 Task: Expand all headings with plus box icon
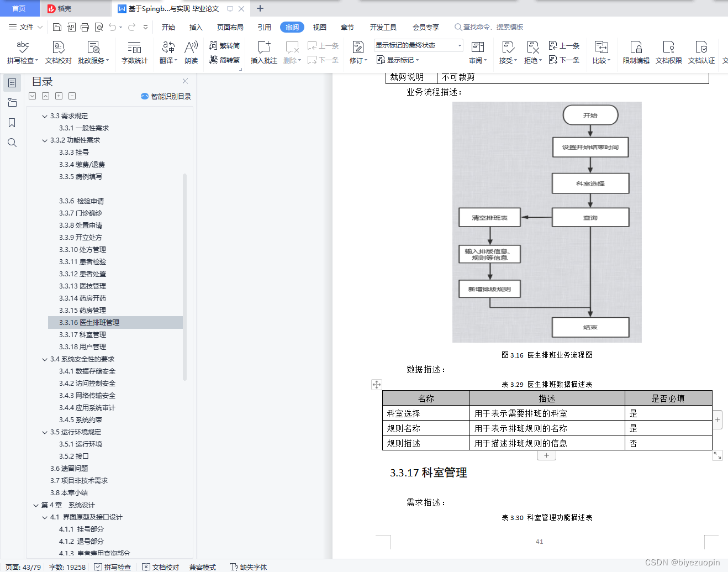59,96
